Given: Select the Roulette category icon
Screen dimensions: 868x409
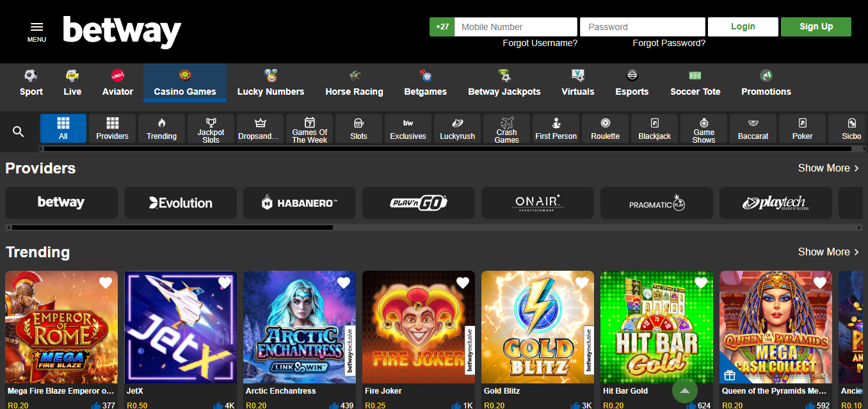Looking at the screenshot, I should pyautogui.click(x=605, y=128).
